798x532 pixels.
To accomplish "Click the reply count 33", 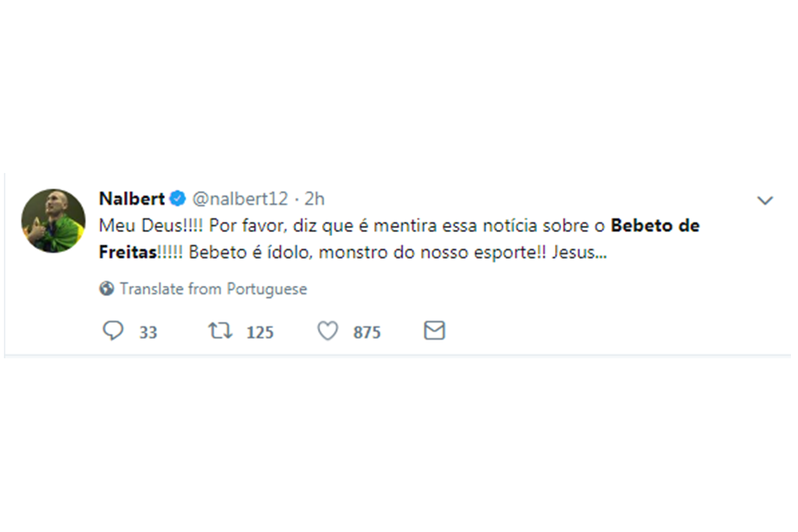I will [148, 333].
